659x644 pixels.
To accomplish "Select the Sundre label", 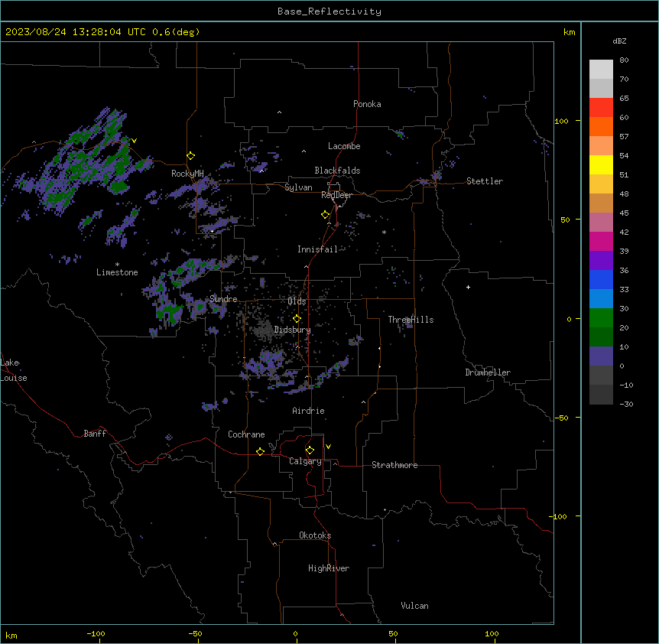I will [x=223, y=299].
